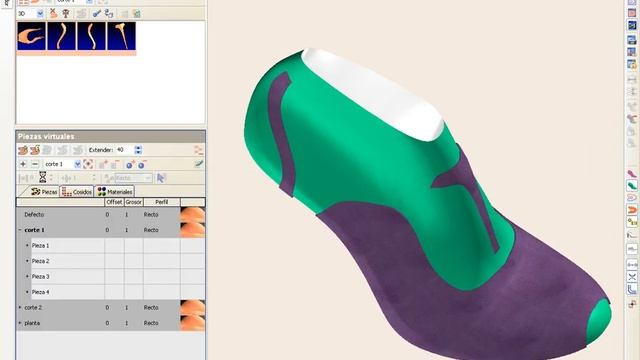Screen dimensions: 640x360
Task: Switch to the Materiales tab
Action: tap(115, 191)
